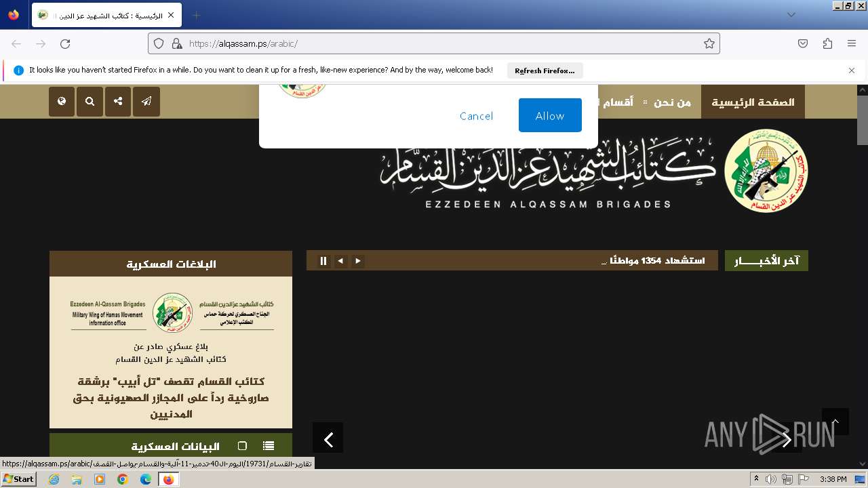Click the share icon in site header
The height and width of the screenshot is (488, 868).
click(x=118, y=102)
